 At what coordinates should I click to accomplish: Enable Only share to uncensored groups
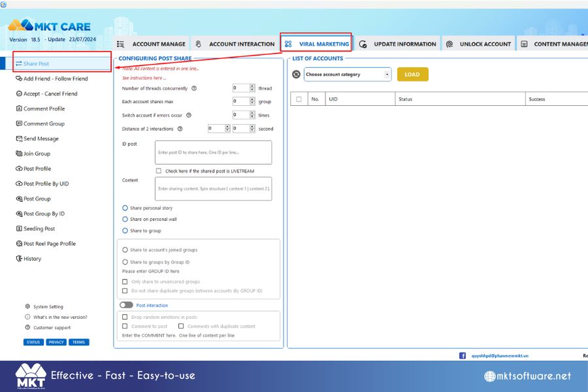125,282
